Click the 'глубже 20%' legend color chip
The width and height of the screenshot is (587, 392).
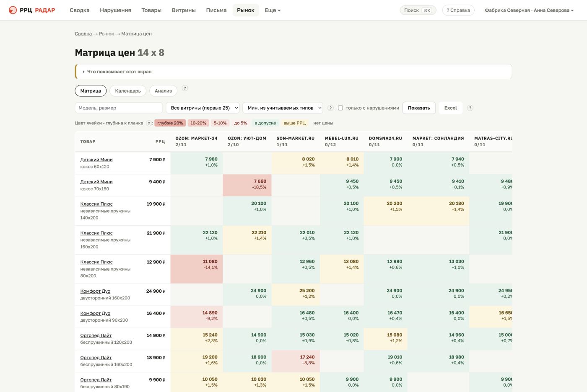pos(170,123)
